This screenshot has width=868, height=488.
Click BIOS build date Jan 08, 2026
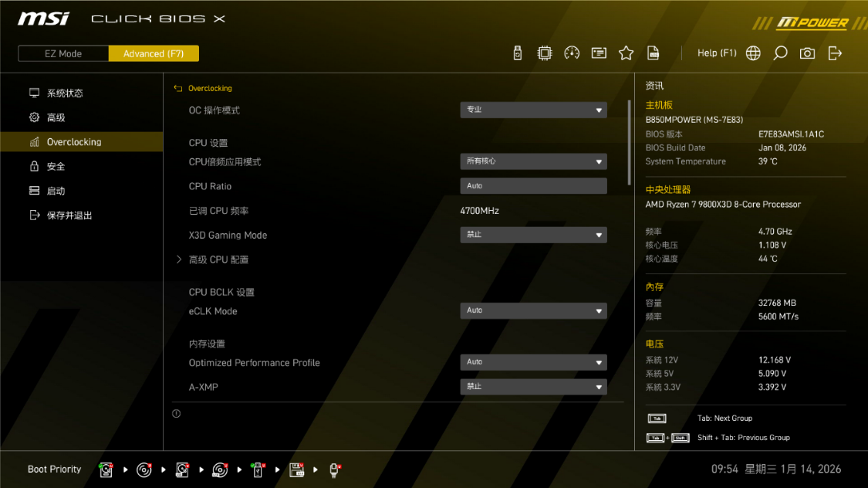(782, 148)
